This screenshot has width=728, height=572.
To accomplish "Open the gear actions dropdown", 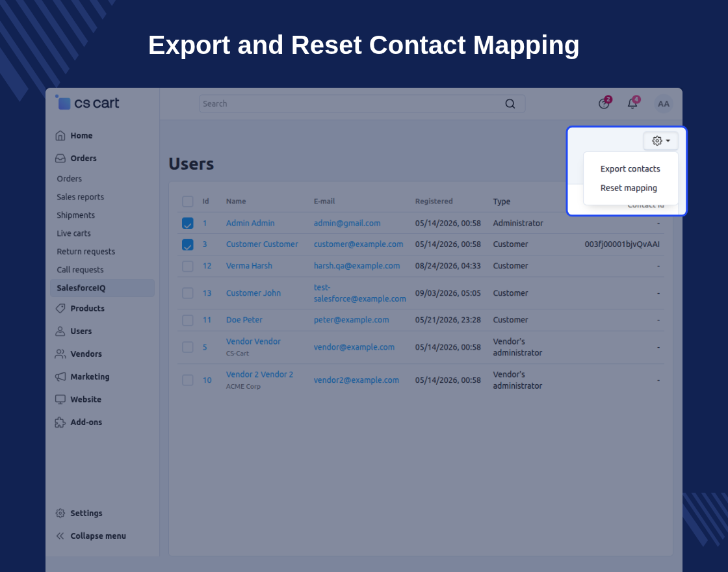I will pos(660,140).
